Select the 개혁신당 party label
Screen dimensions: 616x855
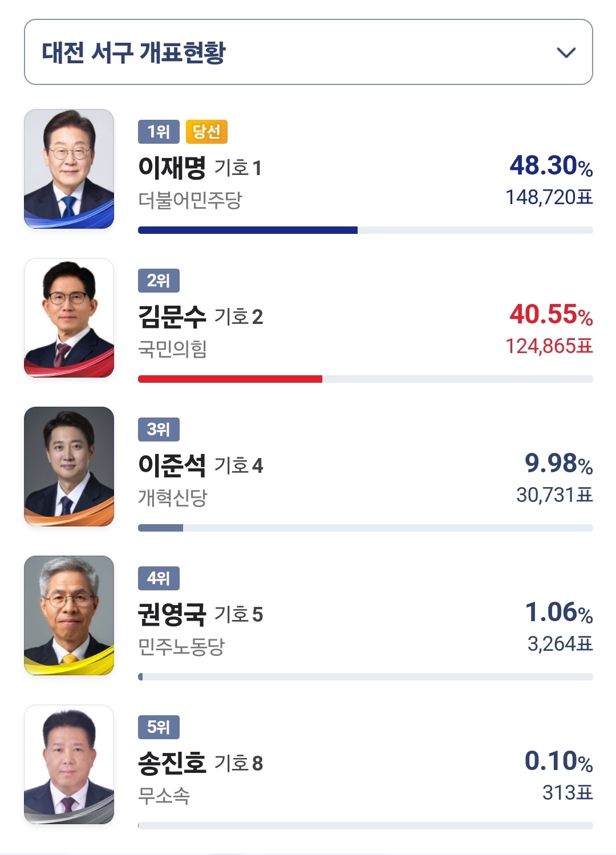[172, 498]
